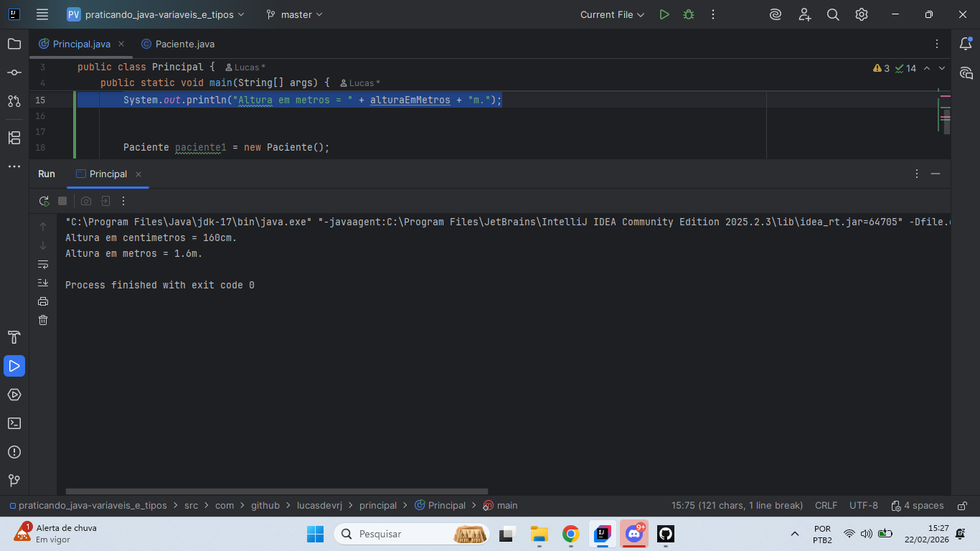Screen dimensions: 980x551
Task: Open the project name dropdown
Action: 164,14
